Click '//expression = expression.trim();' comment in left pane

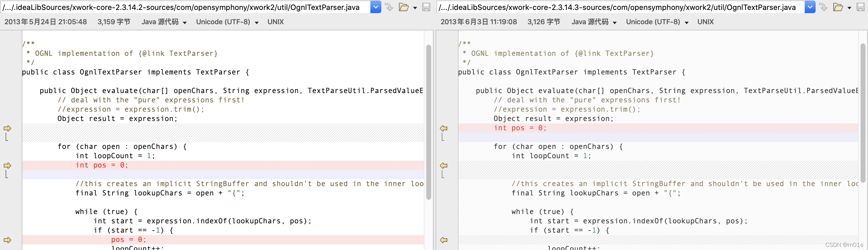(131, 109)
